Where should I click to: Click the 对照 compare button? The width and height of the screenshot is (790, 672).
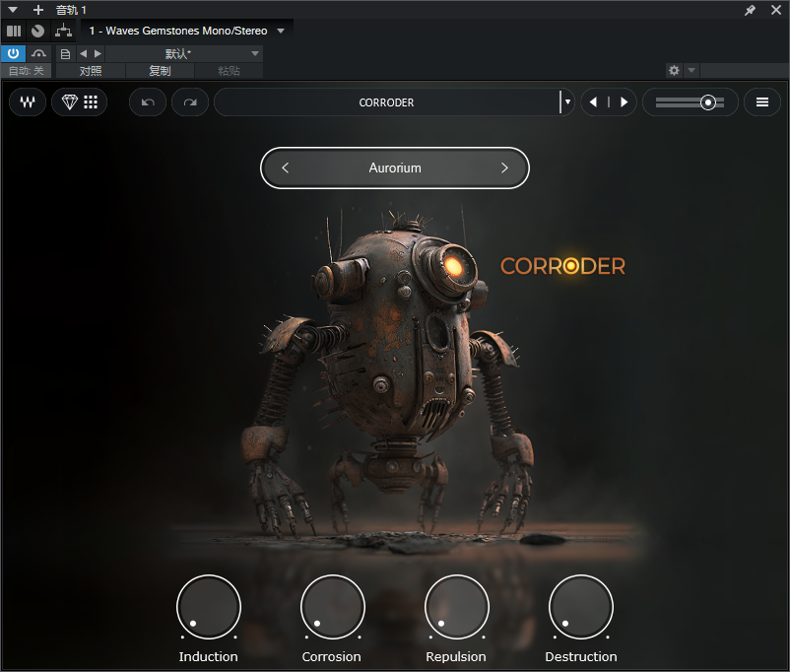click(x=91, y=71)
